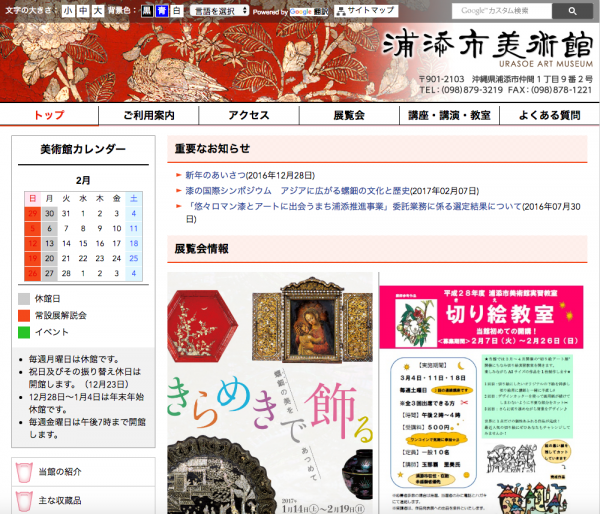Select calendar date 26 Sunday

[x=33, y=273]
